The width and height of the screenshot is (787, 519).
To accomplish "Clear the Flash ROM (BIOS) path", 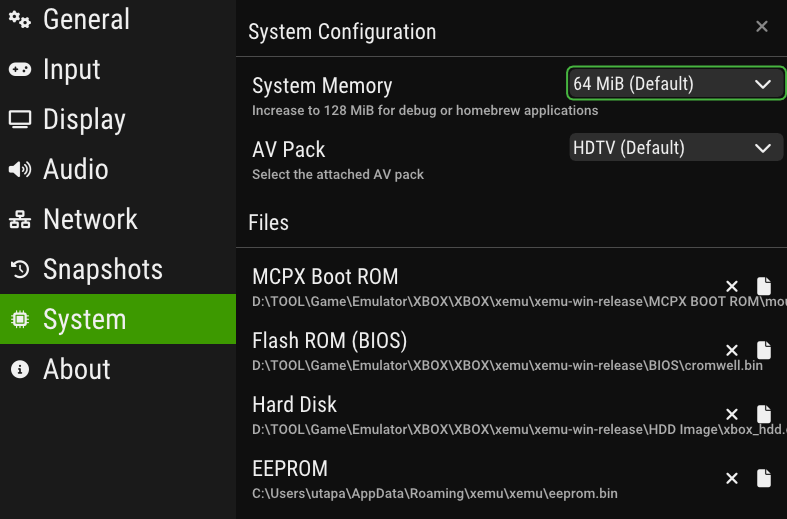I will pos(732,350).
